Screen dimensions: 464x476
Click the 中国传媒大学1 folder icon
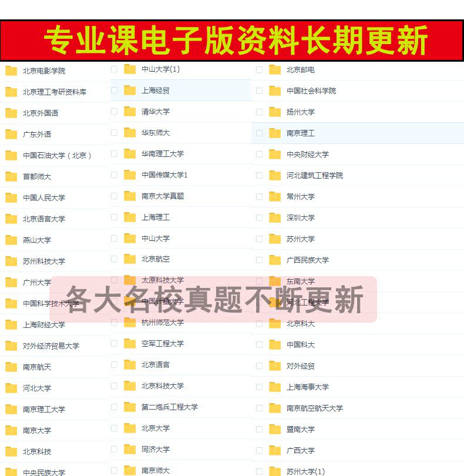pos(130,175)
